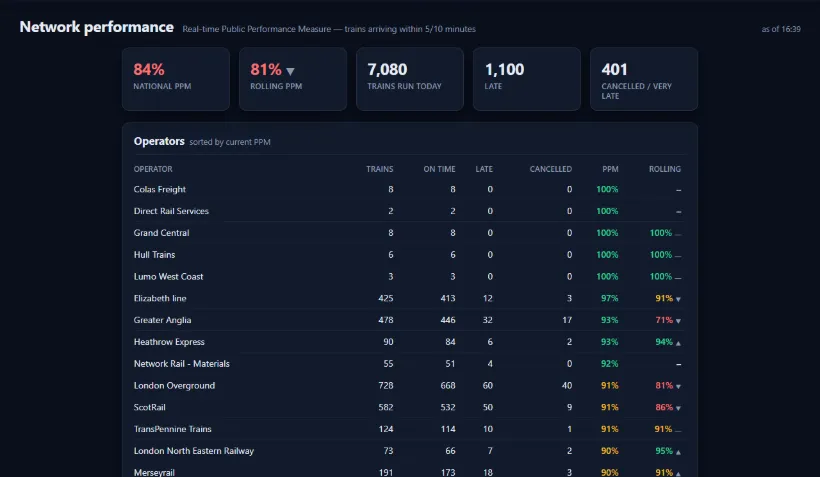This screenshot has height=477, width=820.
Task: Click Grand Central 100% rolling value
Action: [661, 233]
